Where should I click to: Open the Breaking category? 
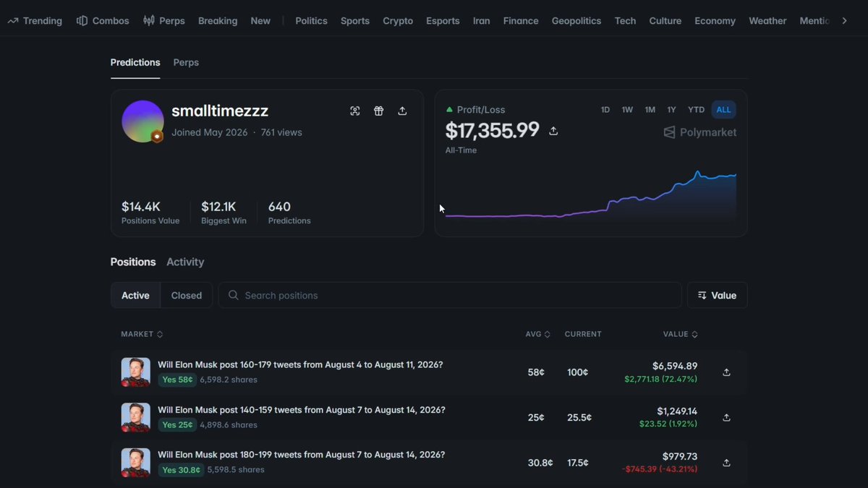click(218, 21)
